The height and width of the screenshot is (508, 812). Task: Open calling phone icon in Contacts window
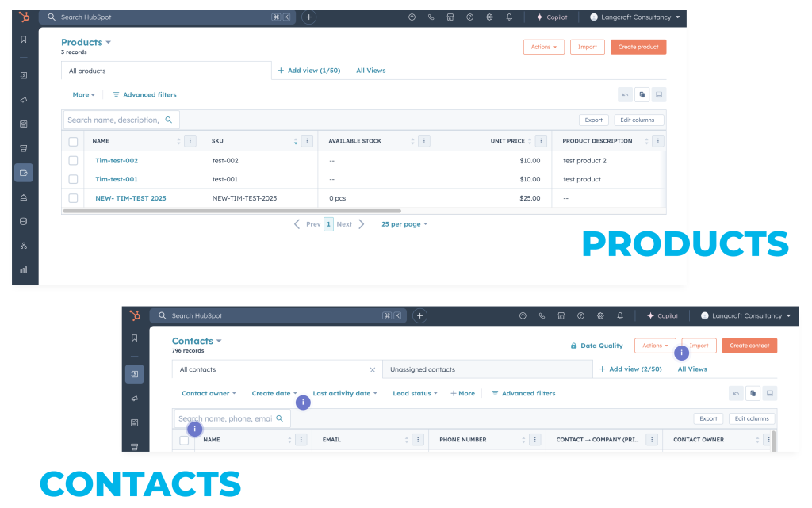[542, 315]
